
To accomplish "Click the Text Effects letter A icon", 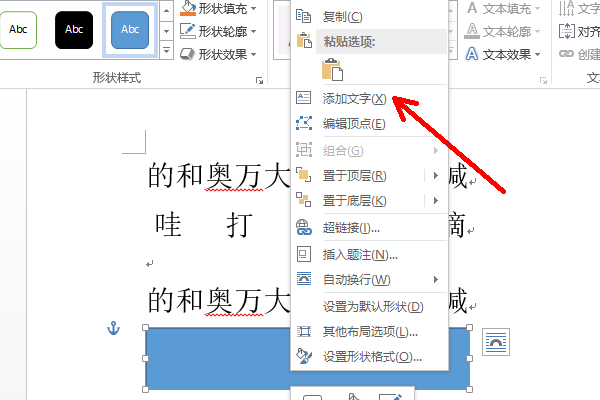I will (x=472, y=54).
